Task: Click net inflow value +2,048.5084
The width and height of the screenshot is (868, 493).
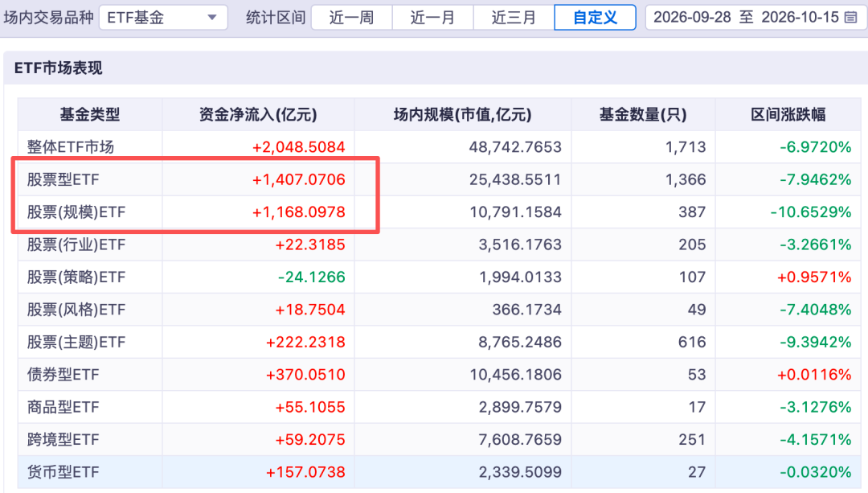Action: [298, 147]
